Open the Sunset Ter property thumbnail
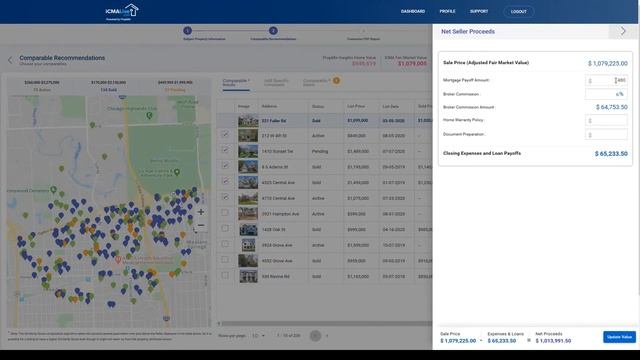Image resolution: width=640 pixels, height=360 pixels. point(248,151)
